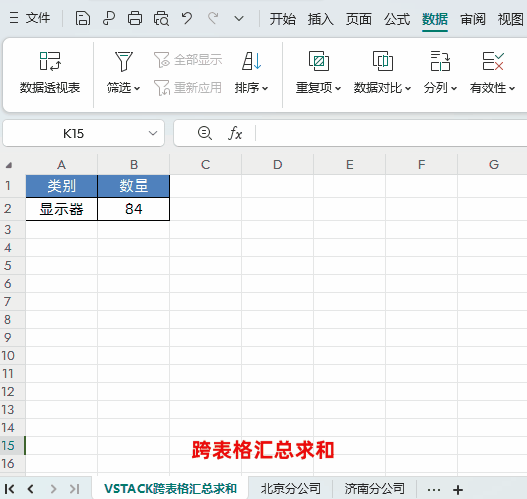Add a new sheet with plus button

tap(458, 490)
